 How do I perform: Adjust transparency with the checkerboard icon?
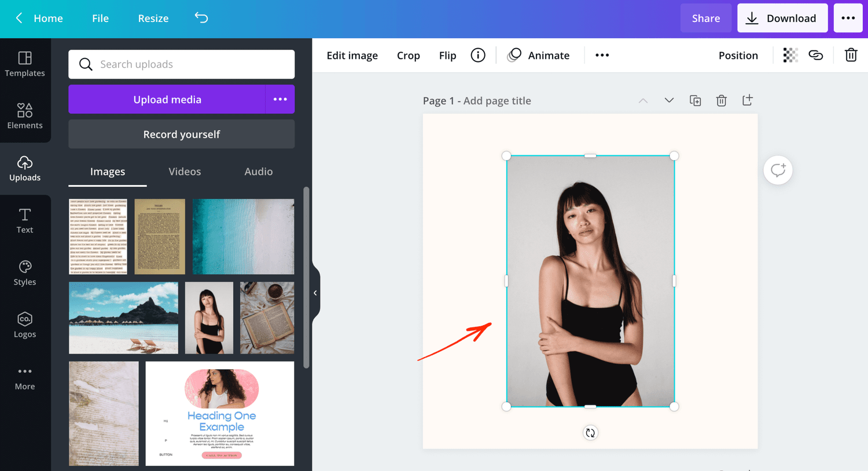tap(790, 55)
